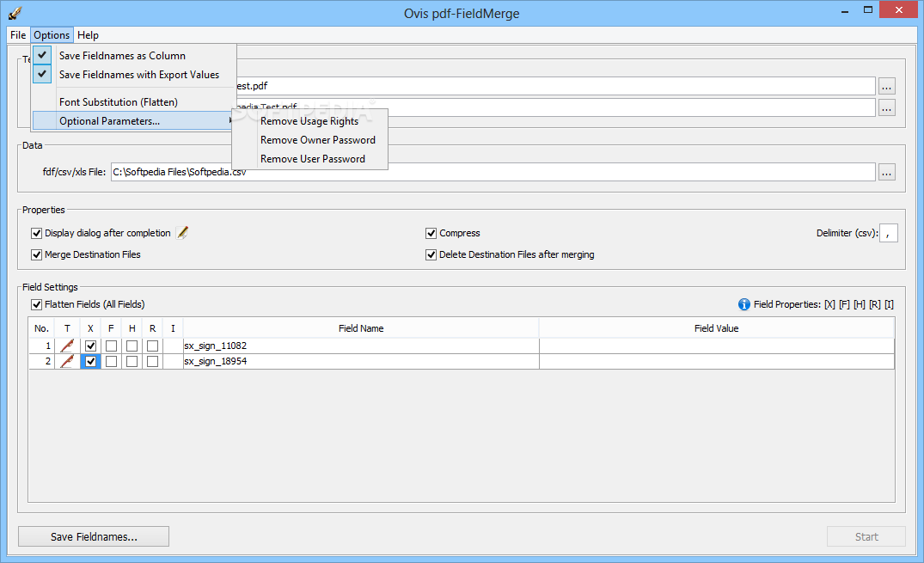Click the blue Field Properties info icon
The image size is (924, 563).
[744, 304]
